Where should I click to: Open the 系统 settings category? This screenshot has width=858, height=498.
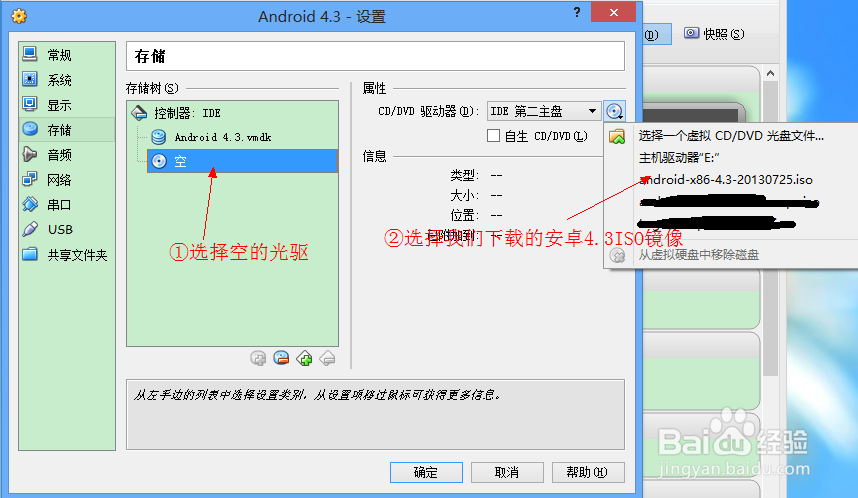coord(67,80)
